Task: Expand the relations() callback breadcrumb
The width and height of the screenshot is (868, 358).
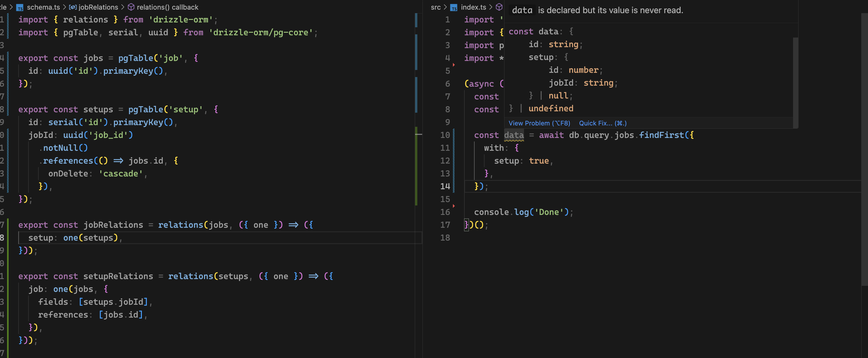Action: [x=168, y=7]
